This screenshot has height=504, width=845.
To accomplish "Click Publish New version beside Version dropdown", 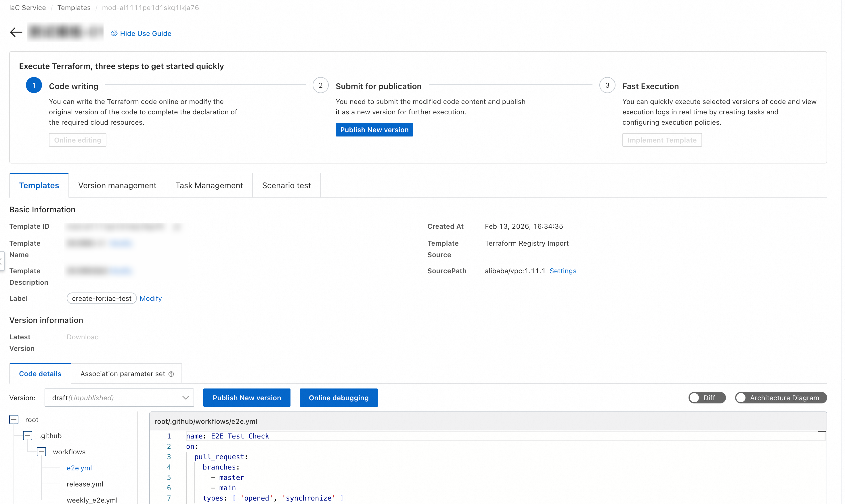I will coord(247,398).
